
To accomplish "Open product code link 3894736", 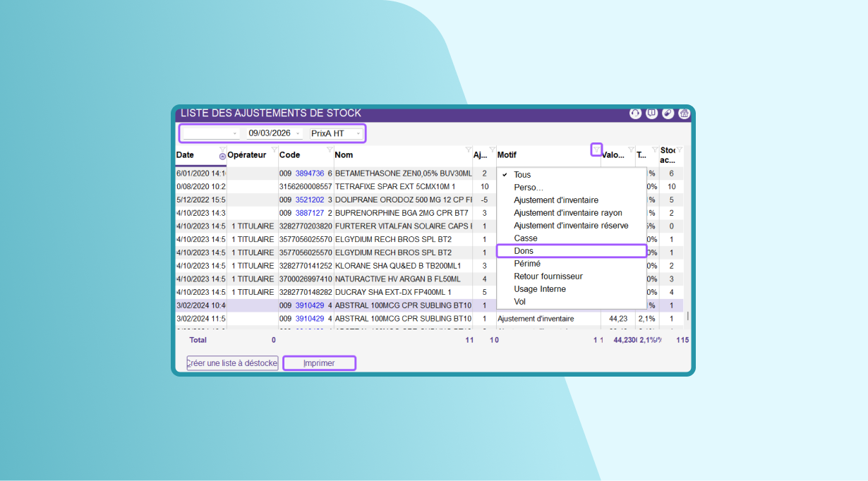I will pos(309,173).
